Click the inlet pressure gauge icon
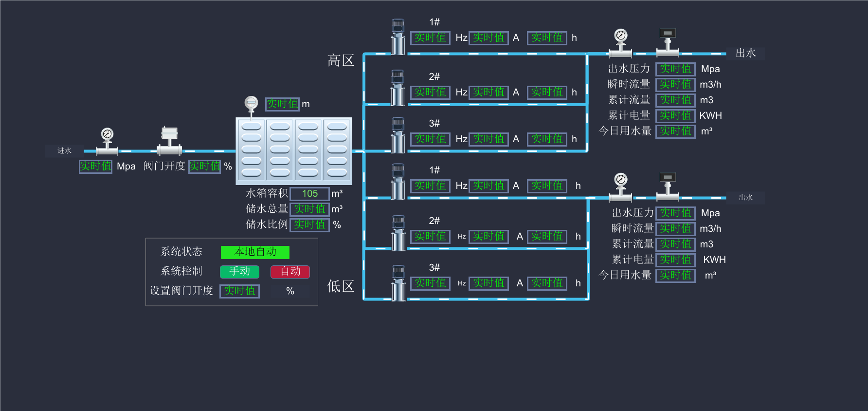The image size is (868, 411). point(107,141)
